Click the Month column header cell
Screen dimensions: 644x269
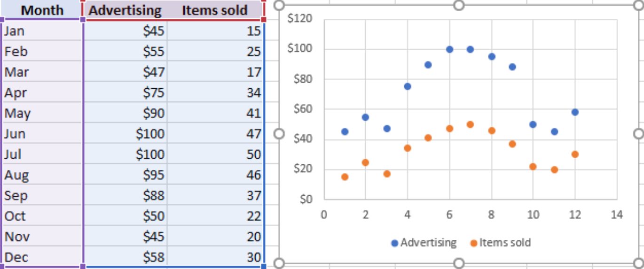(x=42, y=10)
